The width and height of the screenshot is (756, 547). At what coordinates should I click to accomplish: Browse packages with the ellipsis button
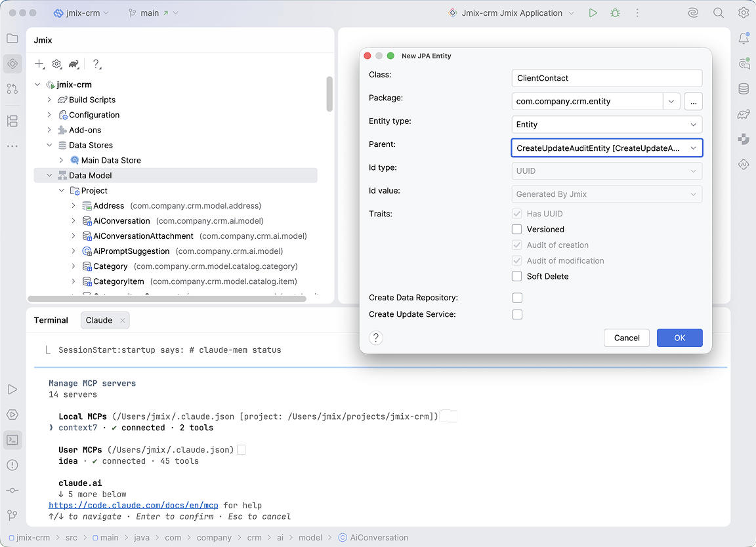coord(693,101)
